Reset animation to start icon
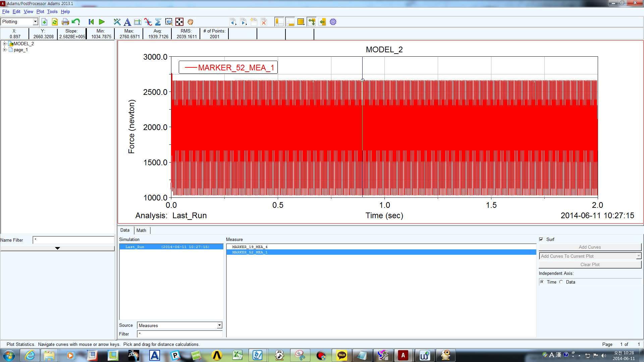 91,22
